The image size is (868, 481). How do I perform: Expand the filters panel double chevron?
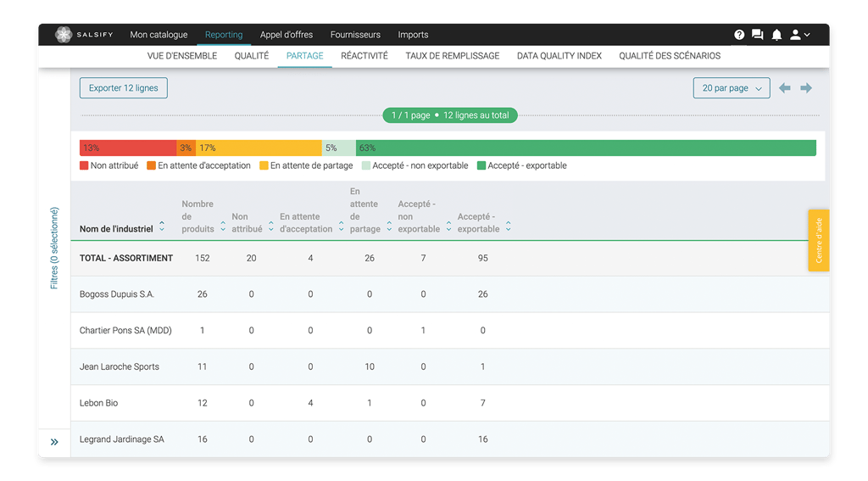point(54,442)
